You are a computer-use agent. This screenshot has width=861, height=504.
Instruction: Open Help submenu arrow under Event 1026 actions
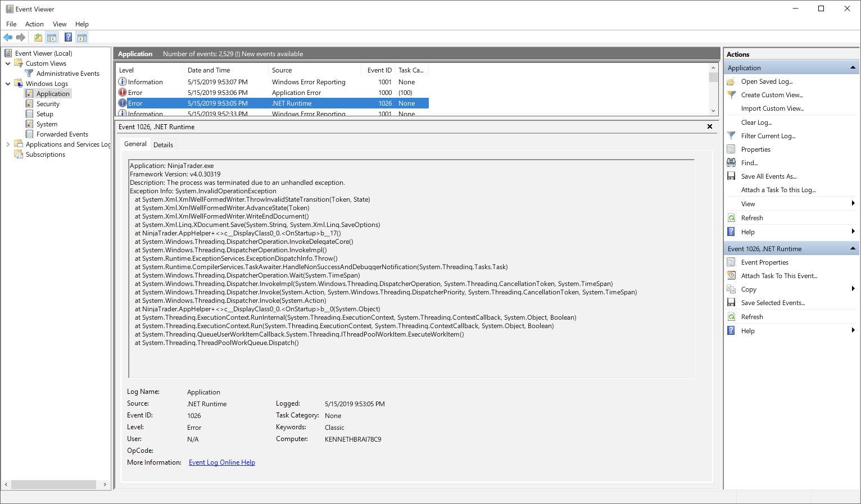(x=853, y=330)
